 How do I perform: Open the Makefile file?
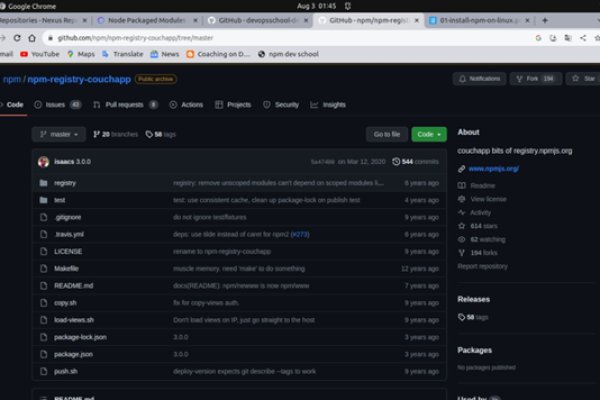point(66,269)
